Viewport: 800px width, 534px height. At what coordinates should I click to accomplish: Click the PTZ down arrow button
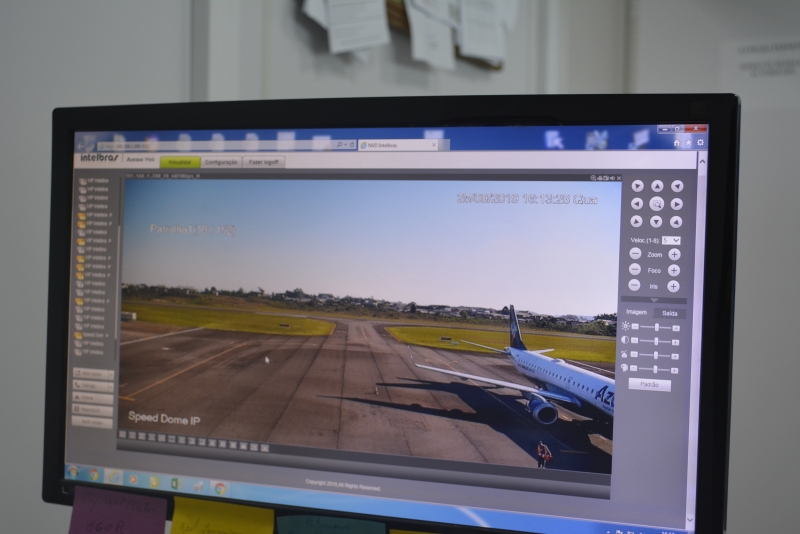[x=656, y=221]
